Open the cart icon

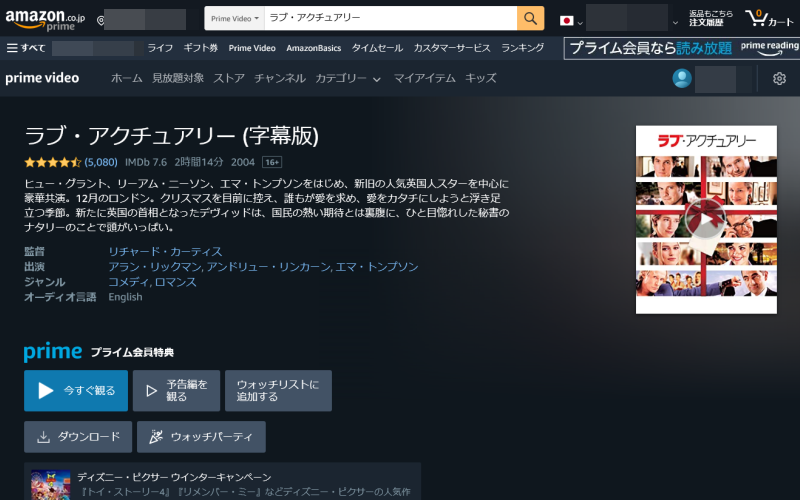(769, 19)
